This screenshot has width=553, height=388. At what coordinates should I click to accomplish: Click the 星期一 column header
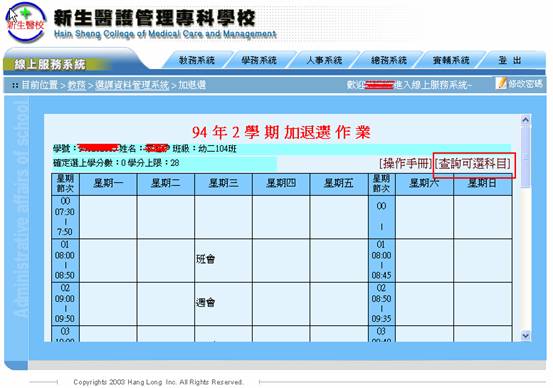pyautogui.click(x=108, y=183)
